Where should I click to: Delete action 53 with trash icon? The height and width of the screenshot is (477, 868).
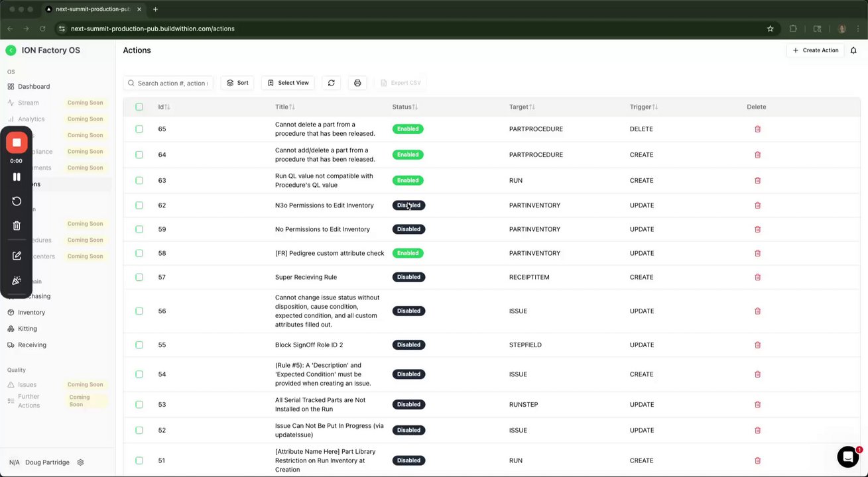coord(757,404)
